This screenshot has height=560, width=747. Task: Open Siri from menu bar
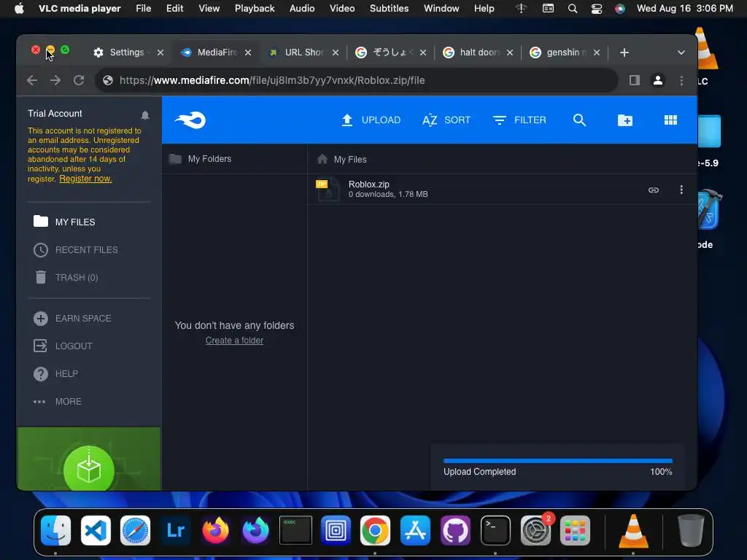tap(620, 9)
